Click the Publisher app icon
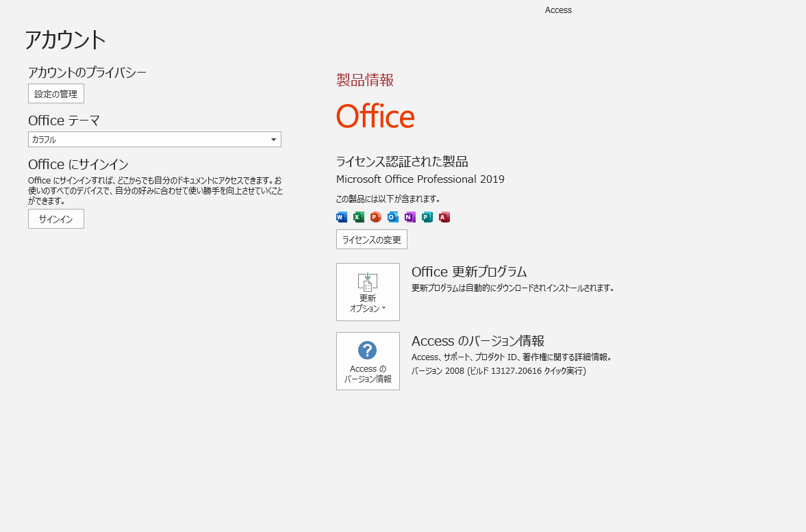 click(x=427, y=217)
